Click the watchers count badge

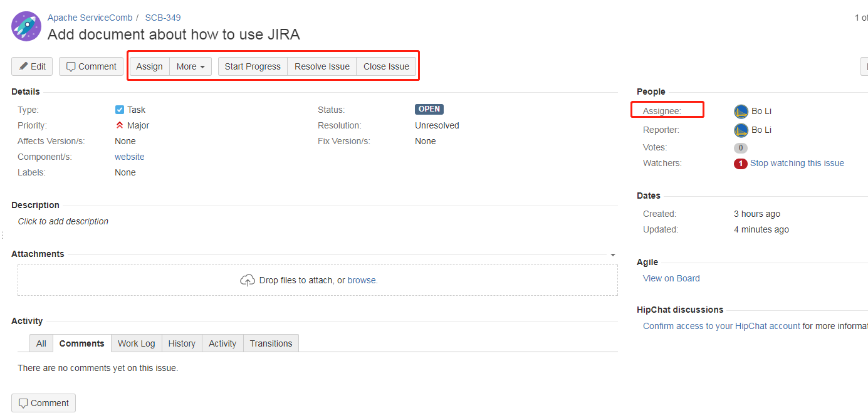[x=740, y=164]
